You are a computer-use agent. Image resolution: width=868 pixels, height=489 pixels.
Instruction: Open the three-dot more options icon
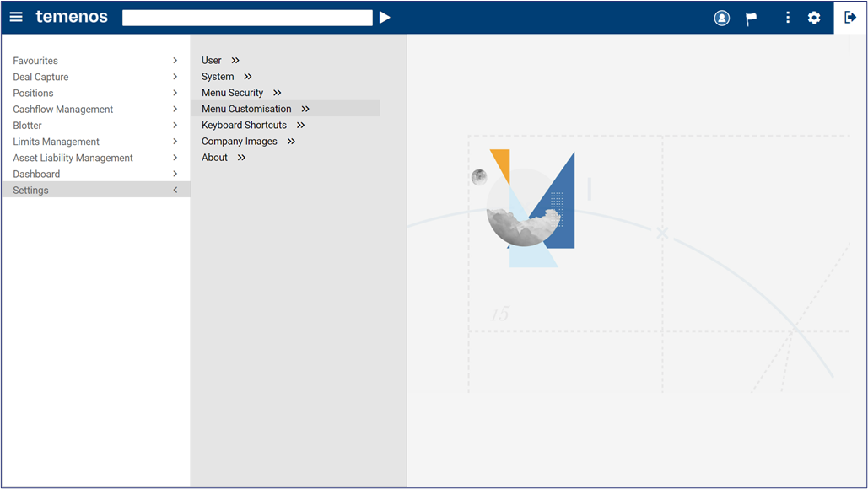(788, 18)
